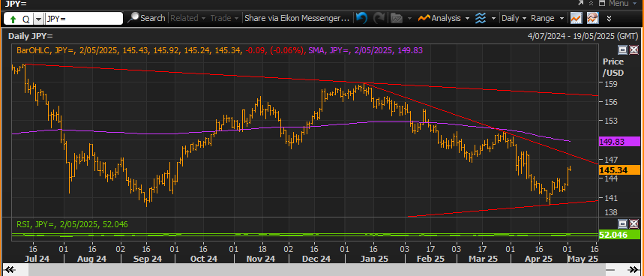Click the open folder template icon

click(397, 18)
